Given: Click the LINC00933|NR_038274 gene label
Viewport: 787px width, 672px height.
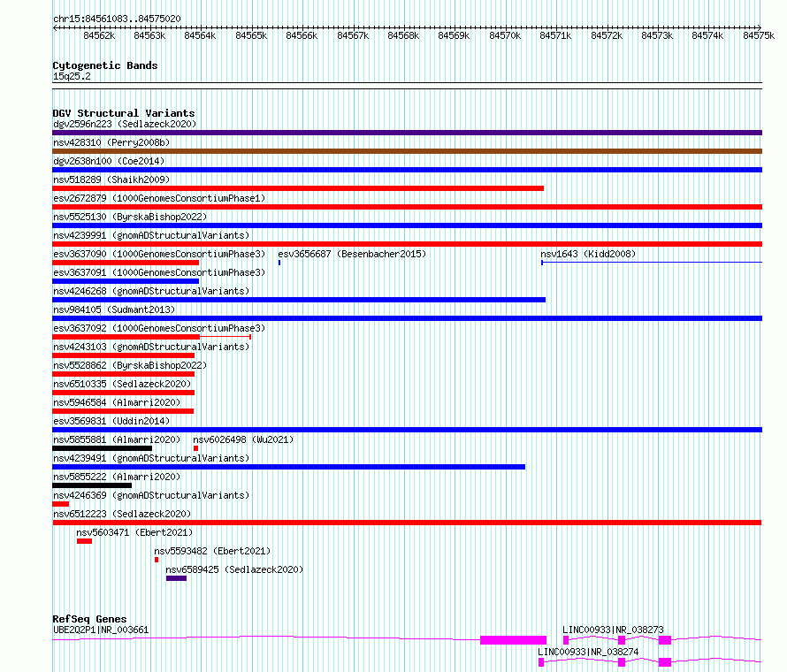Looking at the screenshot, I should pos(588,652).
